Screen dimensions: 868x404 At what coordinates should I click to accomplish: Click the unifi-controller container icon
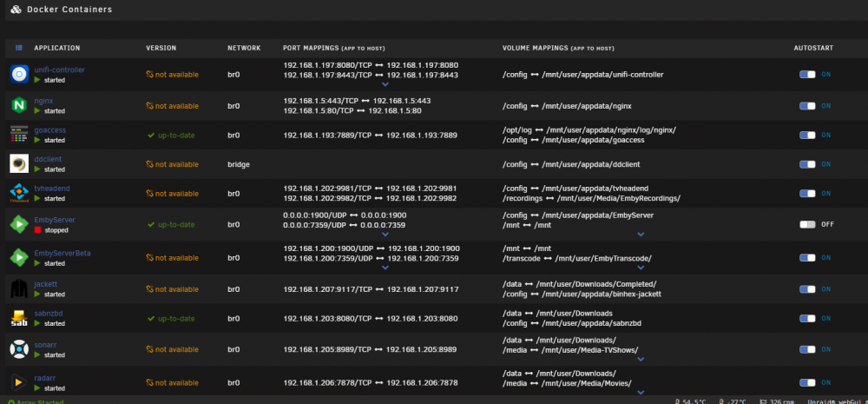point(19,74)
